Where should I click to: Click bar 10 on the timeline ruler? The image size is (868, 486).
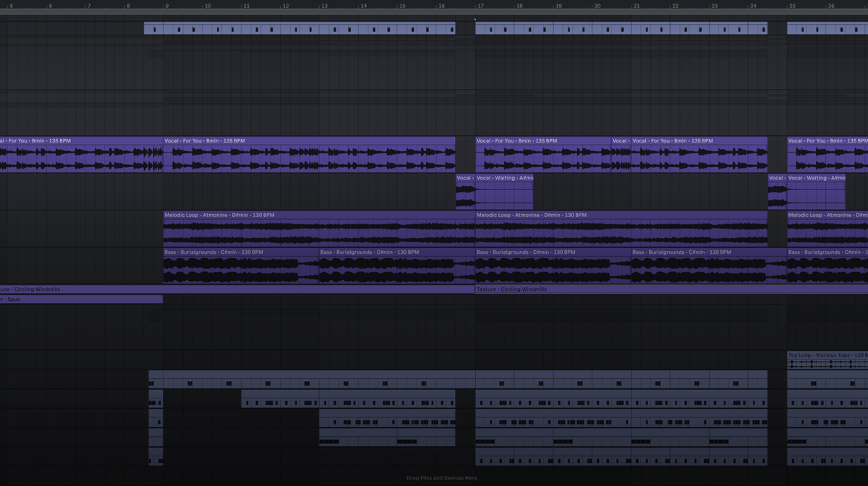(208, 6)
